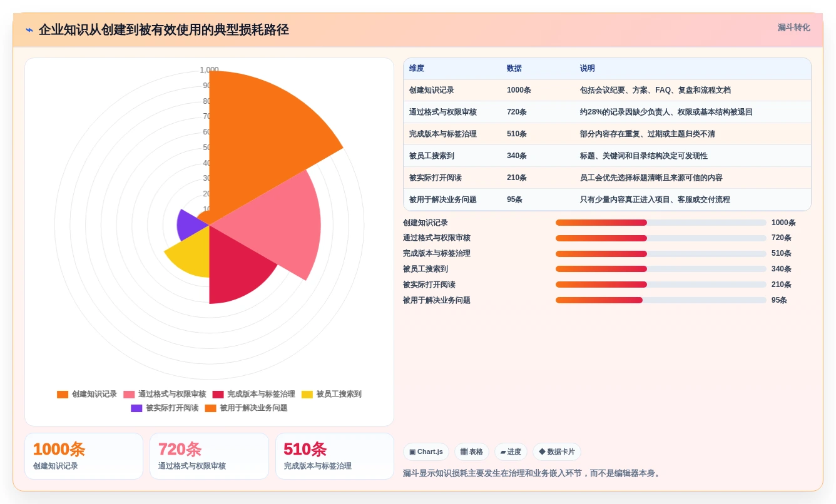Click description 只有少量内容真正进入项目
Screen dimensions: 836x504
(655, 199)
